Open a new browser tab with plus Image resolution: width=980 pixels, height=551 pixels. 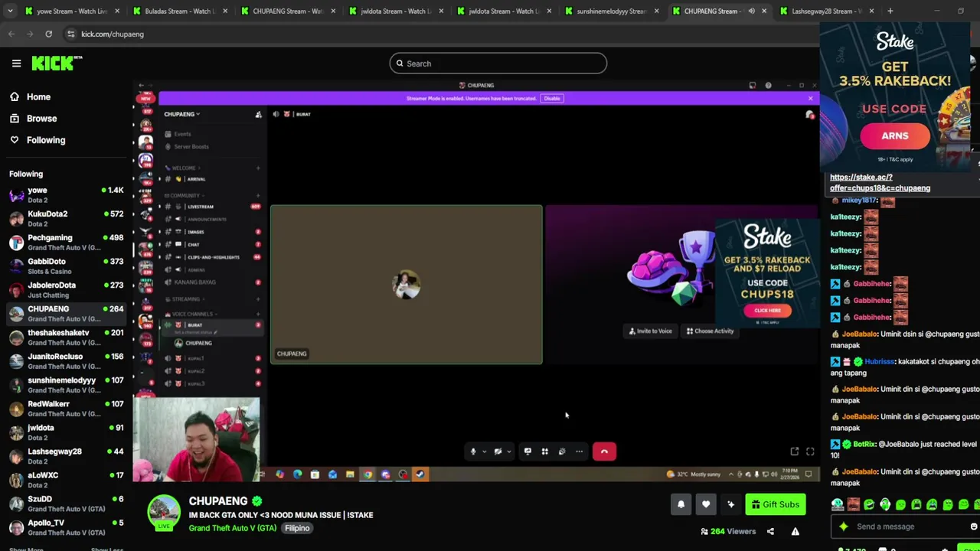point(890,11)
